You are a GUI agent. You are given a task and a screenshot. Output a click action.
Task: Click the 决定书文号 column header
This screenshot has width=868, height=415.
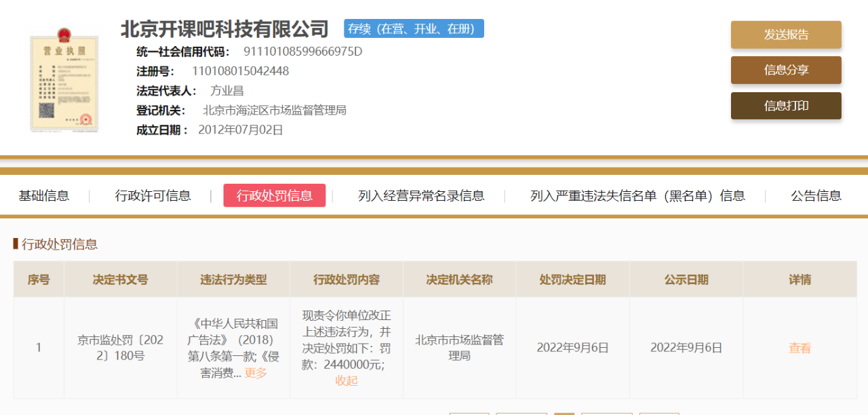121,279
